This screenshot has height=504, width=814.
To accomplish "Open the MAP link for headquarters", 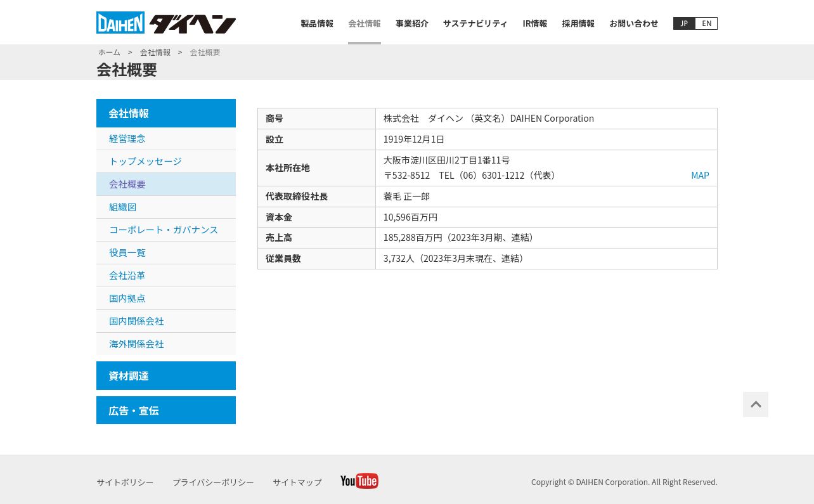I will pos(700,176).
